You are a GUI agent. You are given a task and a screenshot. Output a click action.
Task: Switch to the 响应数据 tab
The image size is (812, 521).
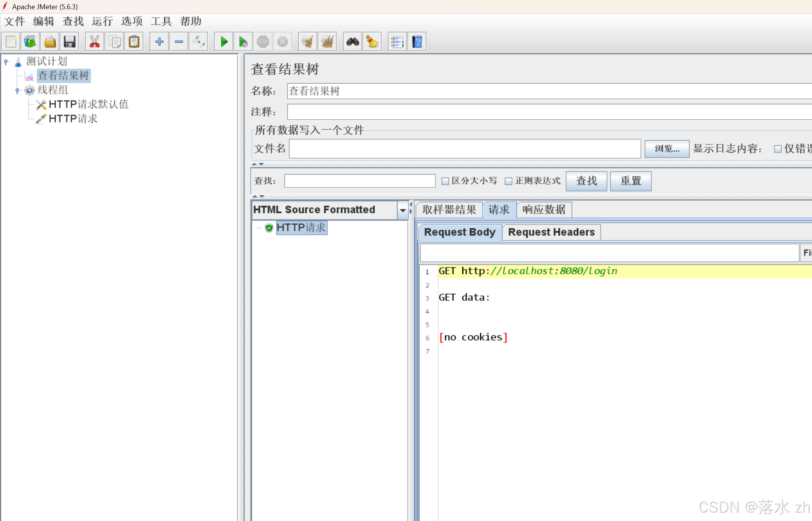click(544, 210)
